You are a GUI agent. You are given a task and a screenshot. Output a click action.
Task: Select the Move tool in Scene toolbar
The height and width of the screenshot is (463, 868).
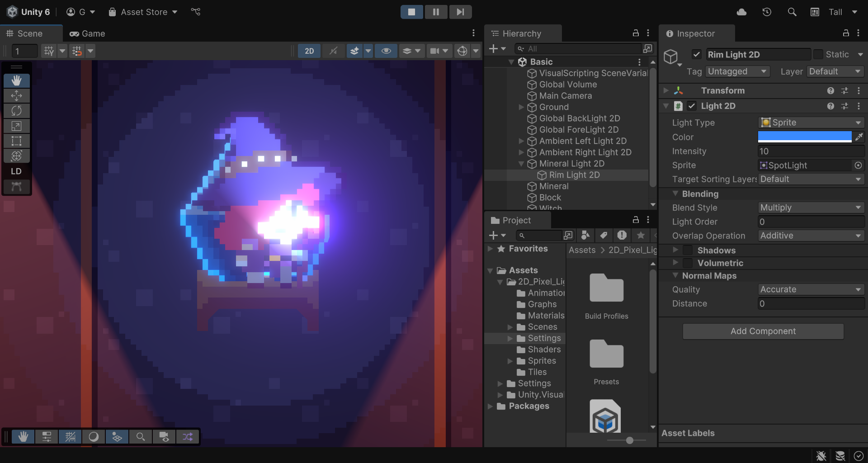click(16, 96)
